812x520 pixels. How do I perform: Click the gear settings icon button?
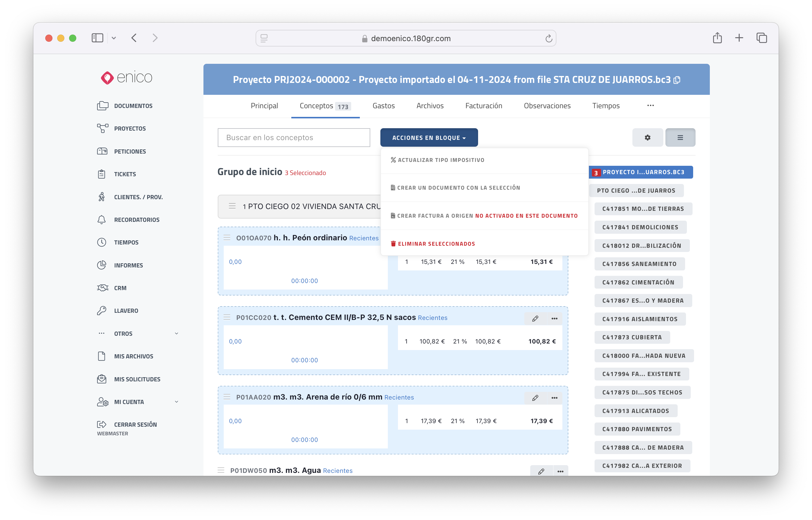click(647, 137)
